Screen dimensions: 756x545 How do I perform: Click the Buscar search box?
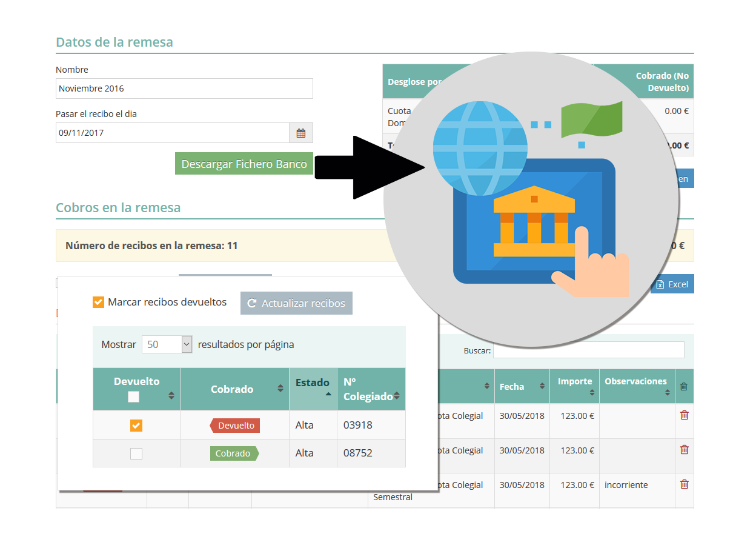pyautogui.click(x=589, y=350)
